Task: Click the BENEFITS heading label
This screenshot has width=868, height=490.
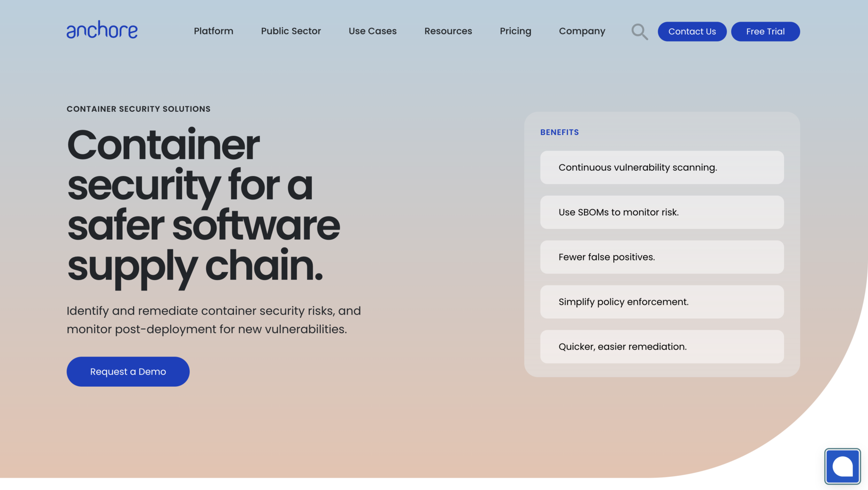Action: pos(559,132)
